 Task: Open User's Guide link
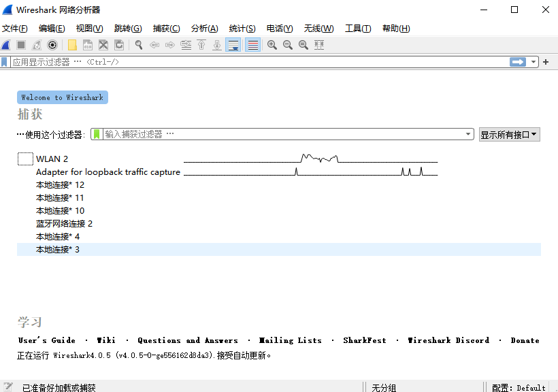tap(47, 340)
